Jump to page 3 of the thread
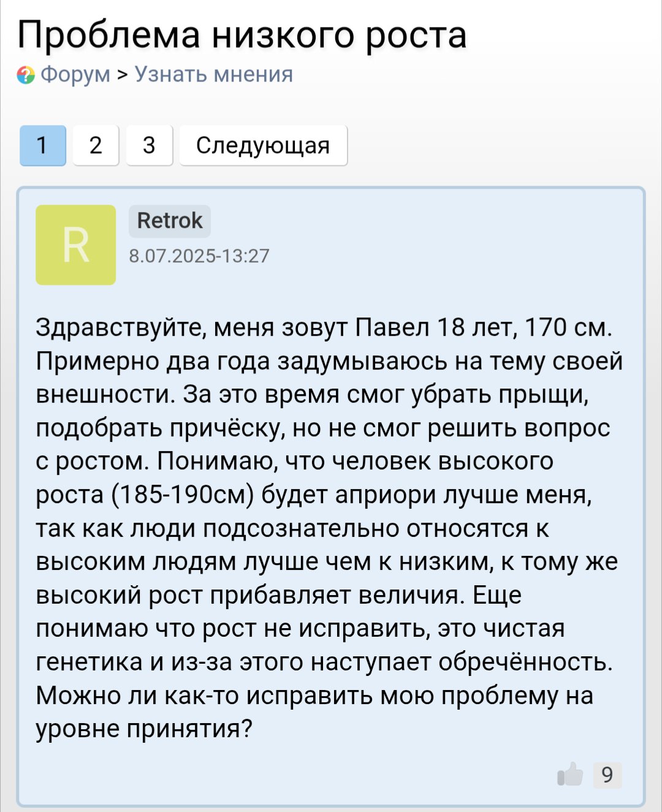 tap(149, 145)
